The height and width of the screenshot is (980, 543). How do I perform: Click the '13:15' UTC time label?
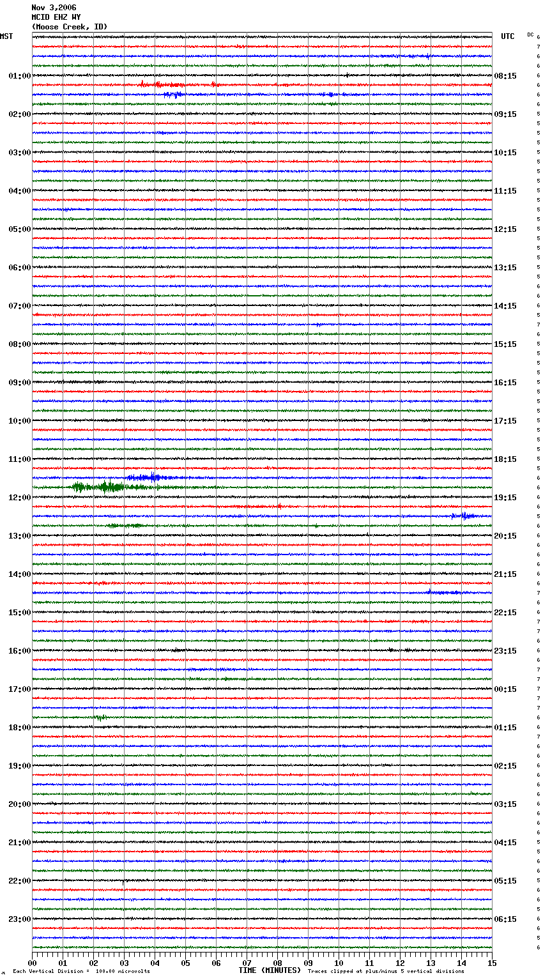click(505, 268)
